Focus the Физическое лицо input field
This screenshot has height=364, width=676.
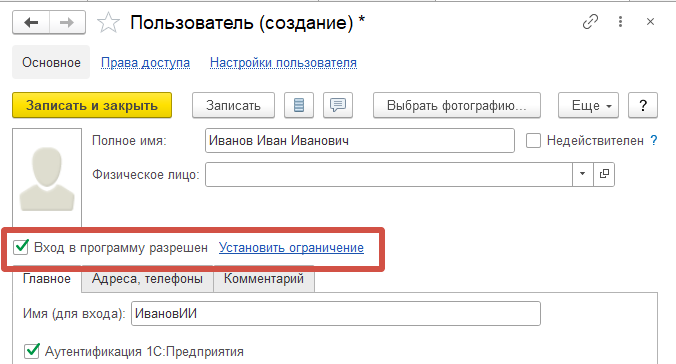coord(389,174)
